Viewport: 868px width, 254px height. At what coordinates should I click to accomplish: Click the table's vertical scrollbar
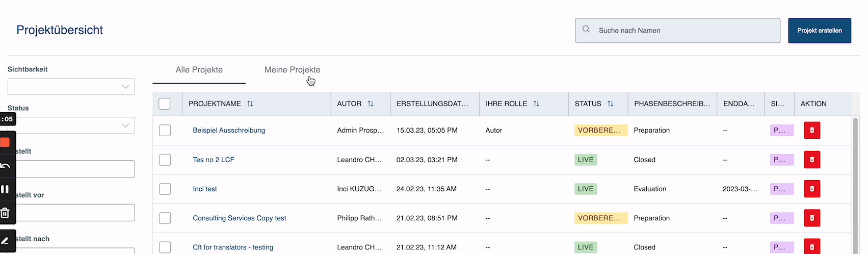pyautogui.click(x=856, y=184)
